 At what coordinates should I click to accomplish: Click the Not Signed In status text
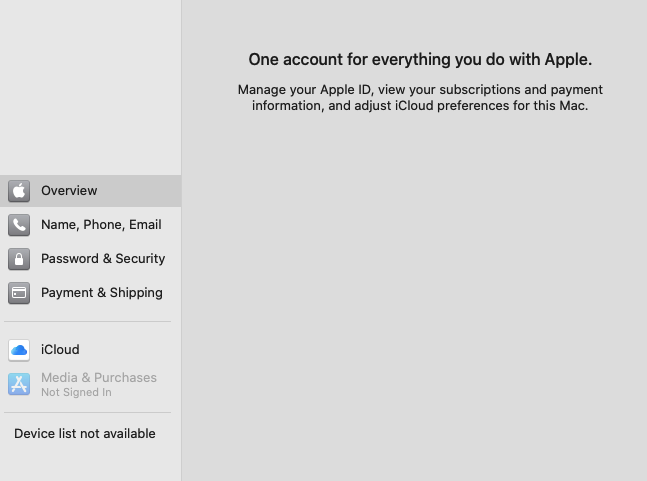pos(76,392)
